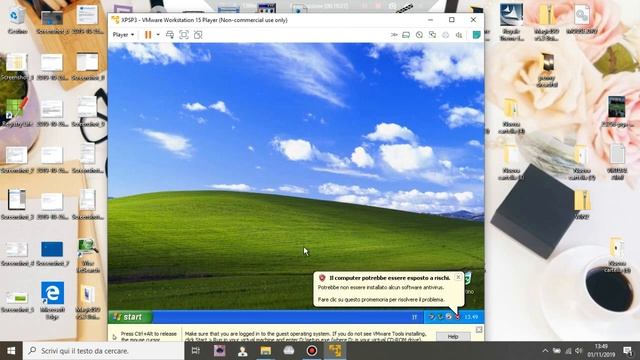
Task: Enter VMware full screen mode
Action: click(184, 35)
